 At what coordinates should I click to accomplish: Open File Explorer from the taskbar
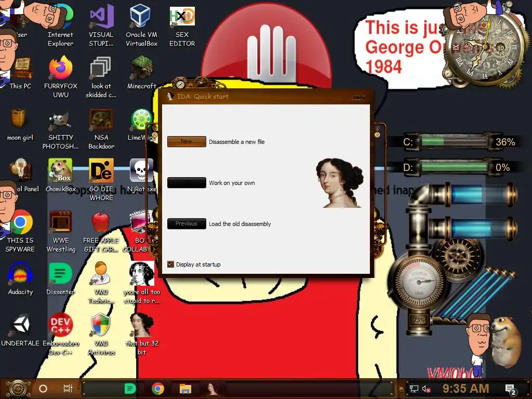(185, 389)
